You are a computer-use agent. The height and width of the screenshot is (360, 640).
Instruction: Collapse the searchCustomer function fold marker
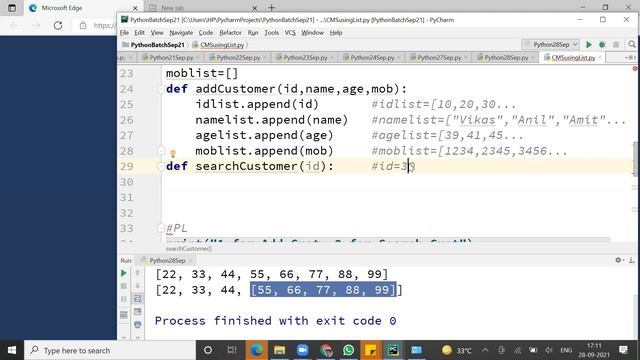click(x=161, y=166)
